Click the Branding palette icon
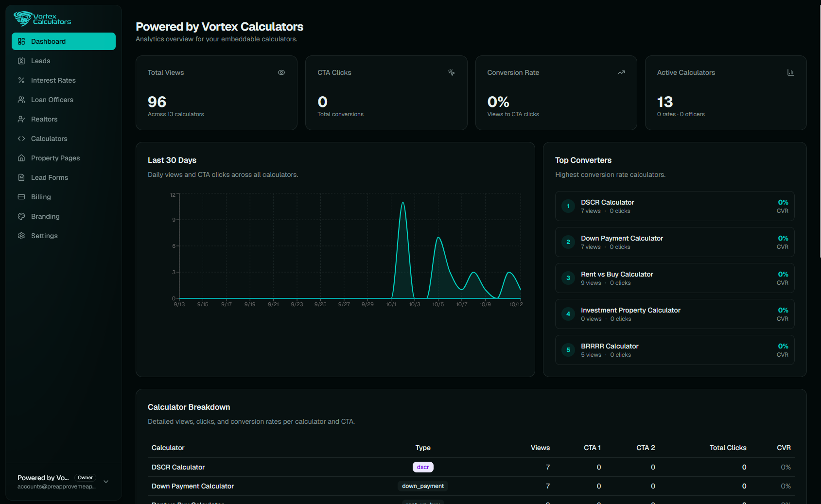Screen dimensions: 821x504 (21, 216)
